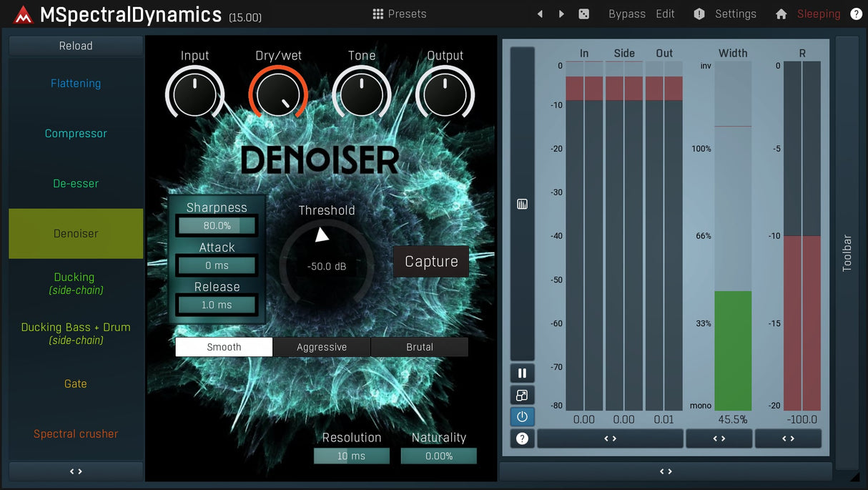The height and width of the screenshot is (490, 868).
Task: Go to next preset with right arrow
Action: 561,14
